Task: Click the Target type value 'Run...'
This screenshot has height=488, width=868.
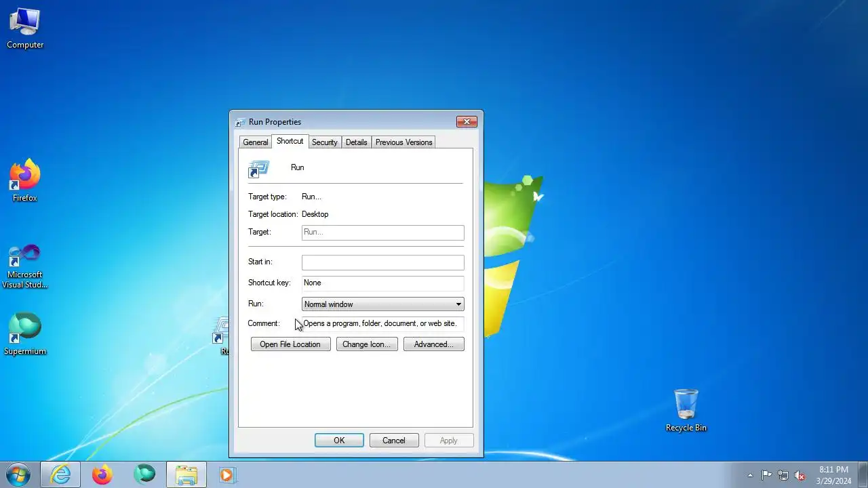Action: [311, 197]
